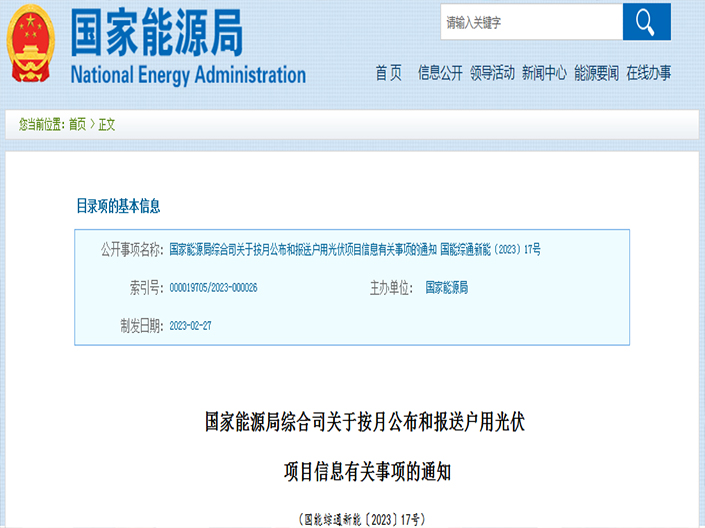Click the 国家能源局 Chinese site title
The width and height of the screenshot is (705, 528).
click(156, 35)
